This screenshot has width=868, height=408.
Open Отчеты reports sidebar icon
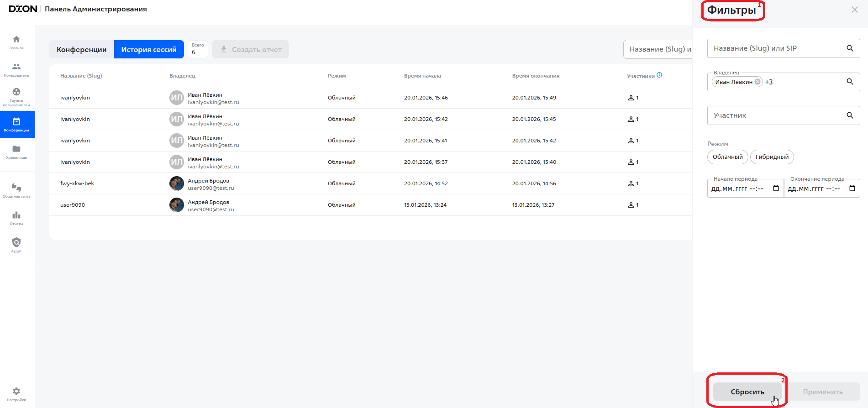(16, 218)
